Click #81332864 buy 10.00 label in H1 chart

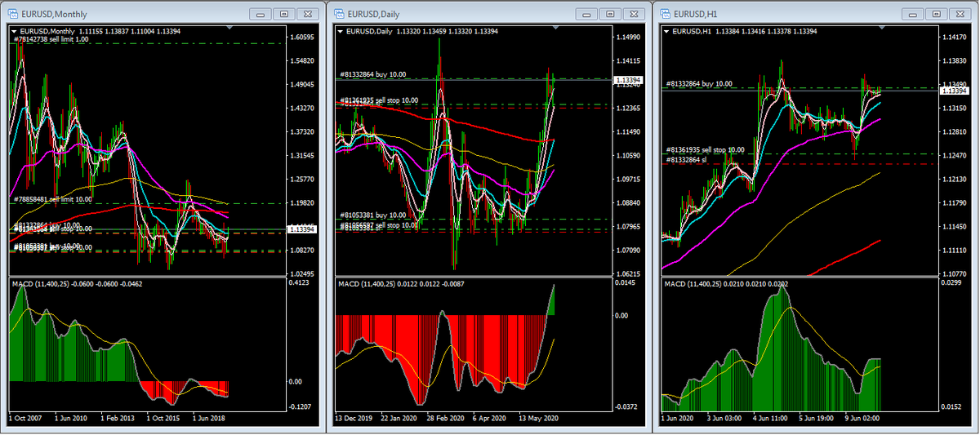click(700, 84)
